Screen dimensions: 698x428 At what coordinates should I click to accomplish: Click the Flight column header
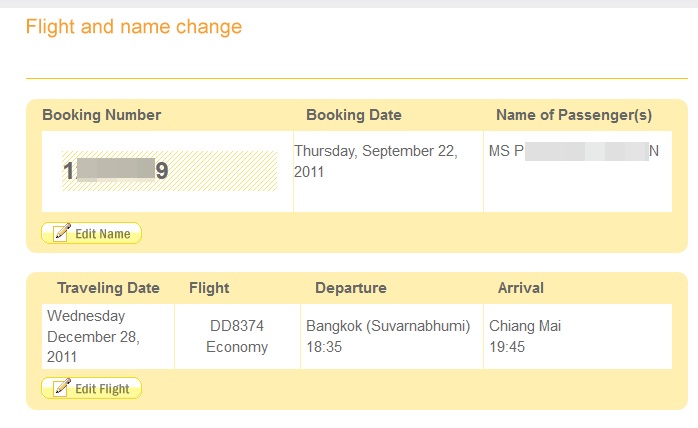click(209, 288)
